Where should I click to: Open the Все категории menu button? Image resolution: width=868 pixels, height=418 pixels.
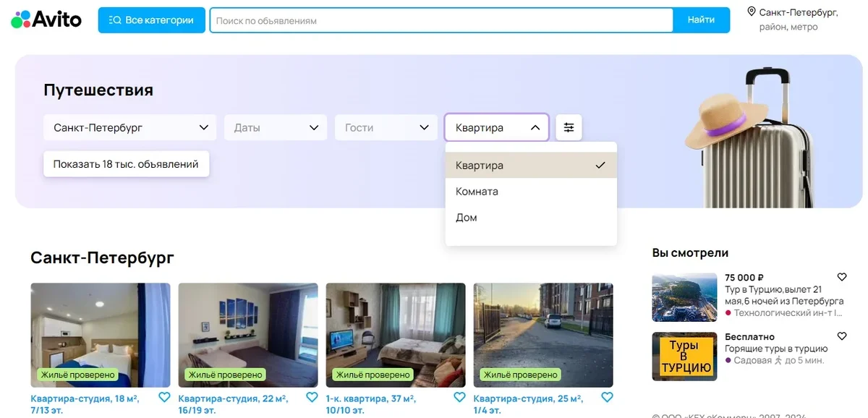click(x=152, y=20)
